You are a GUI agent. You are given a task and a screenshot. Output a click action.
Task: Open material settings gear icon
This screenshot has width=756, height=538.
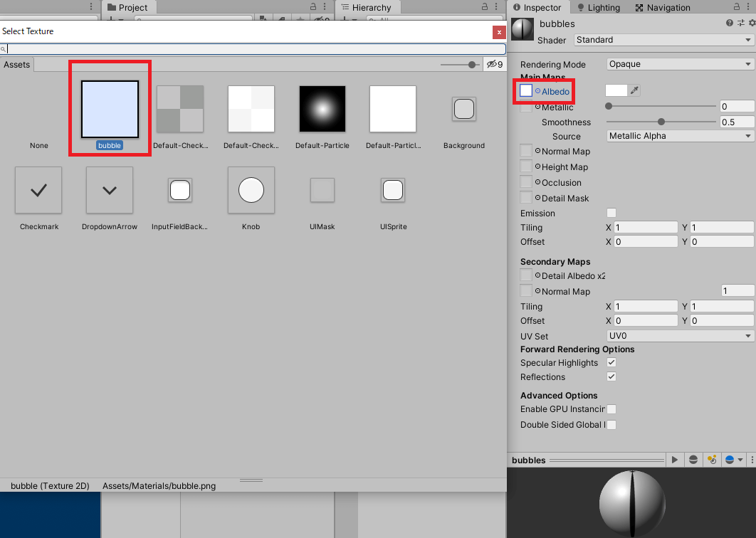pos(752,23)
